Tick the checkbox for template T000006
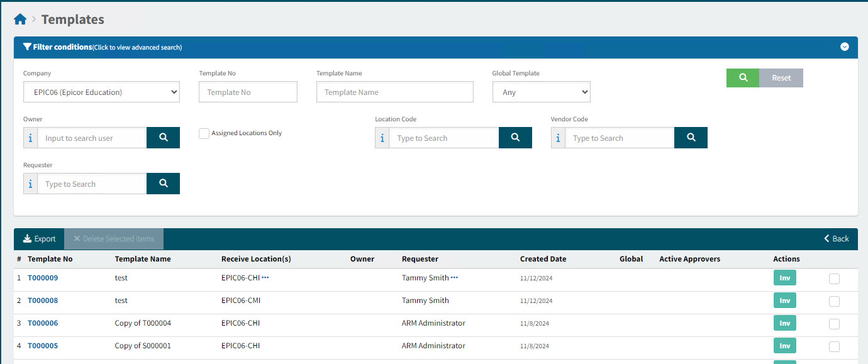The height and width of the screenshot is (364, 868). (x=834, y=324)
